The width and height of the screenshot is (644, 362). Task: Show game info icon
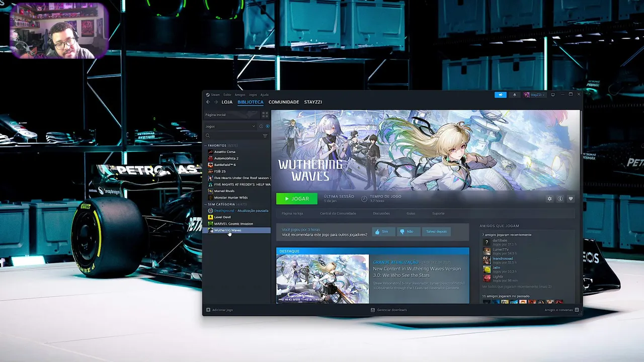click(560, 199)
